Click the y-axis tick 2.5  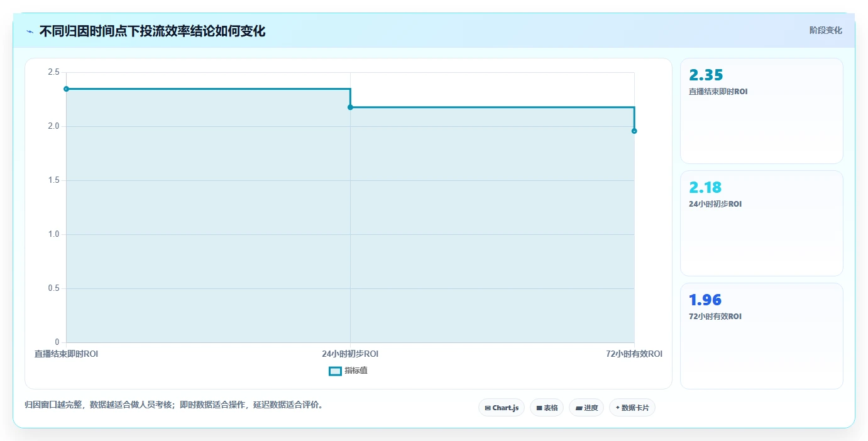tap(53, 72)
